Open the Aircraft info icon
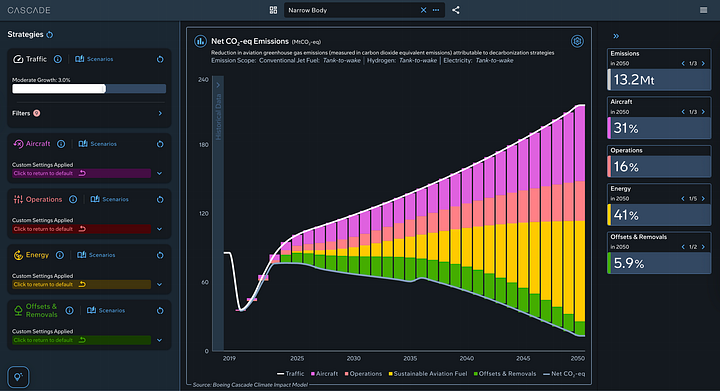720x391 pixels. (61, 144)
